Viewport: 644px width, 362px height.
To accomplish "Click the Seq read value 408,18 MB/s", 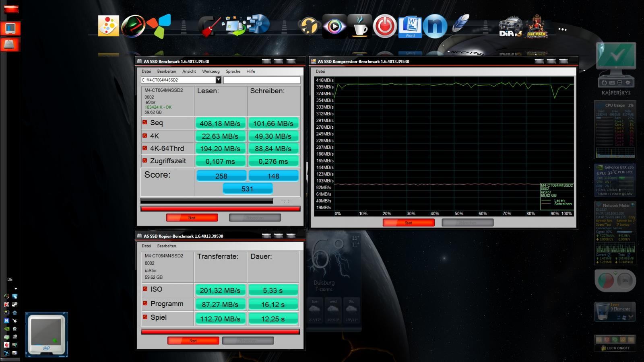I will pyautogui.click(x=220, y=123).
